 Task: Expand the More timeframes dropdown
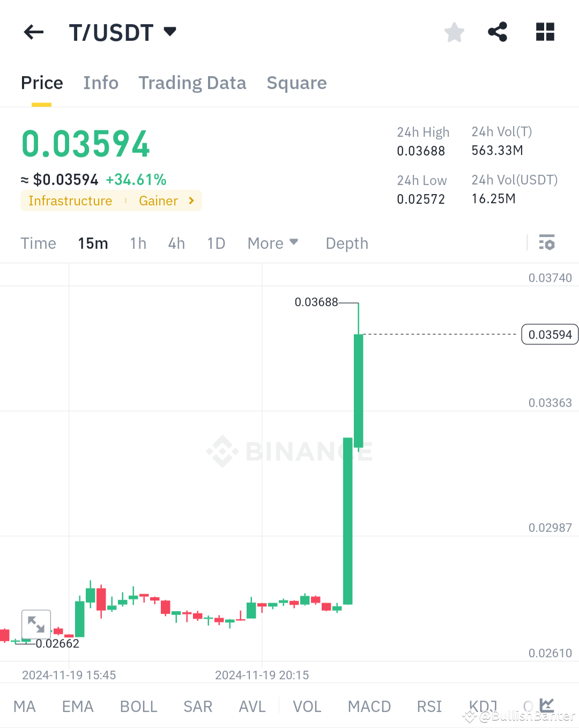[x=273, y=243]
